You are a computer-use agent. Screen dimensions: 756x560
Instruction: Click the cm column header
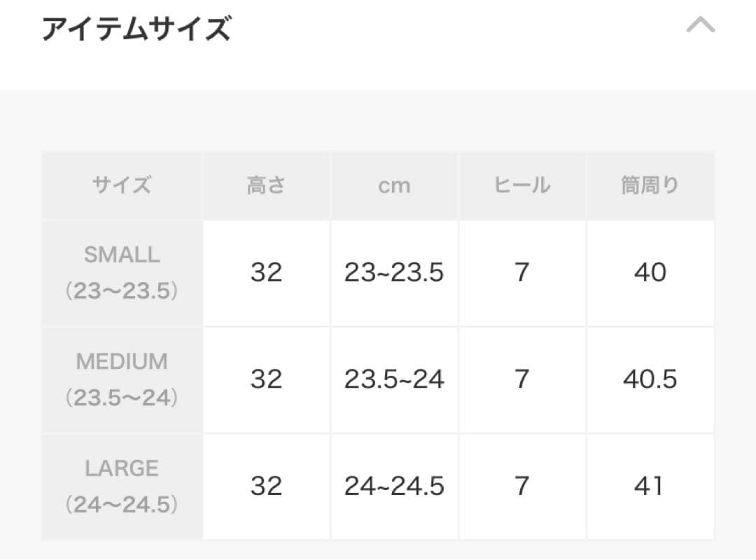tap(394, 185)
